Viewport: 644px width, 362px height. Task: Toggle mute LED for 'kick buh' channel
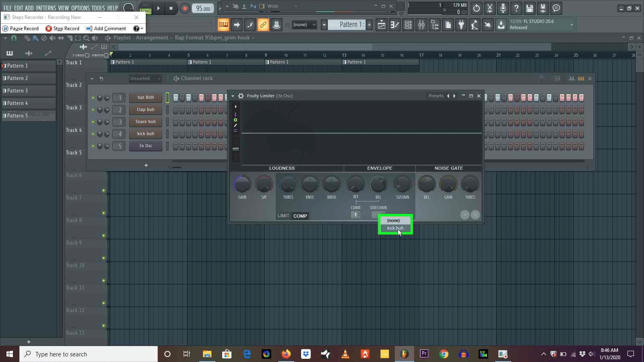click(93, 134)
